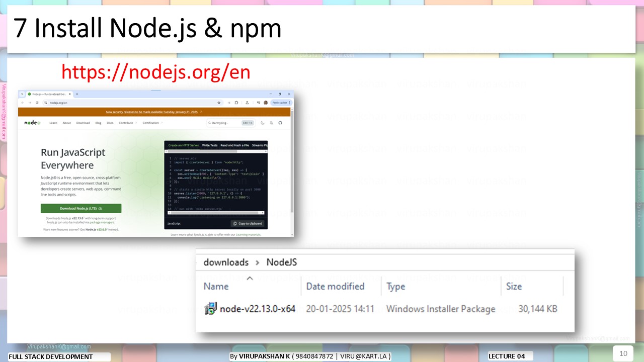
Task: Select the Create an HTTP Server tab
Action: tap(183, 145)
